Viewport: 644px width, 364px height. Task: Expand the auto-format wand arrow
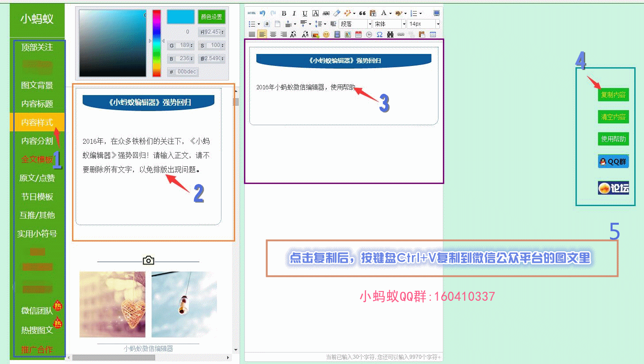pos(354,13)
